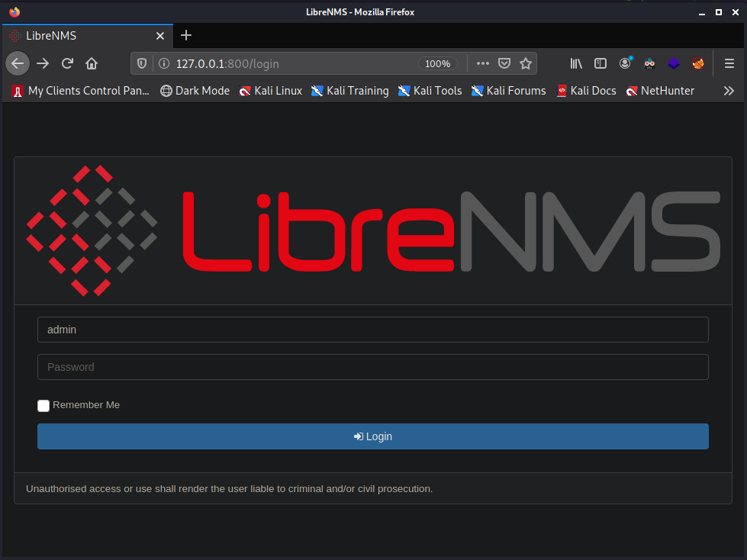Click the Remember Me label text

tap(86, 405)
